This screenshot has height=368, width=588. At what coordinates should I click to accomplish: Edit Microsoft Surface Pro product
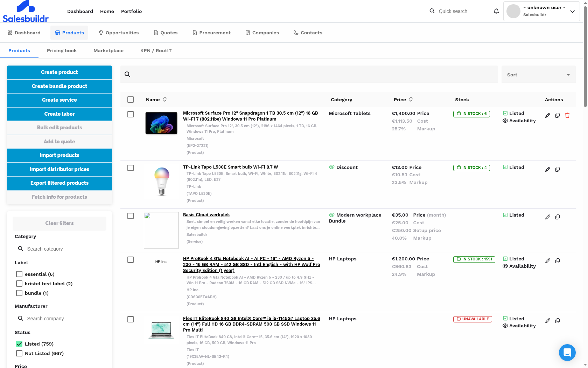548,115
